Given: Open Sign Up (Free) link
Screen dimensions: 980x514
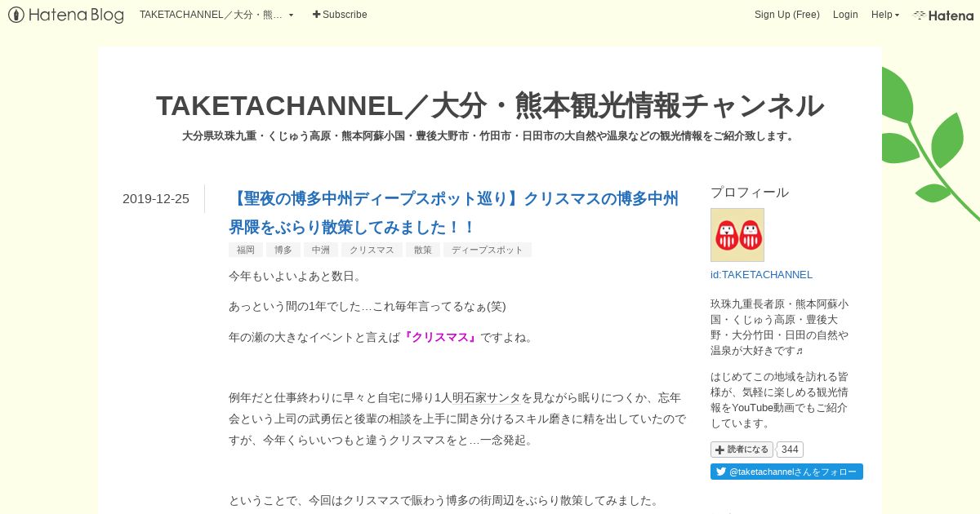Looking at the screenshot, I should click(786, 15).
